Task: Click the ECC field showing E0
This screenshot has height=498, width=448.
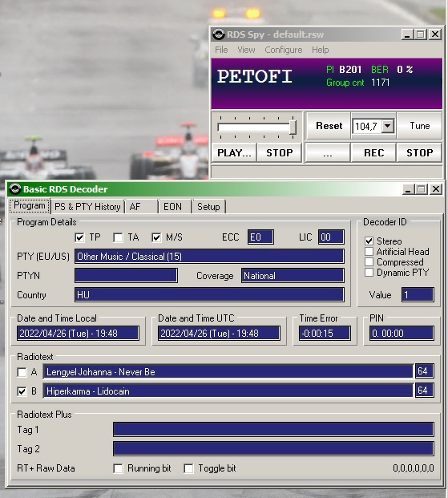Action: click(260, 237)
